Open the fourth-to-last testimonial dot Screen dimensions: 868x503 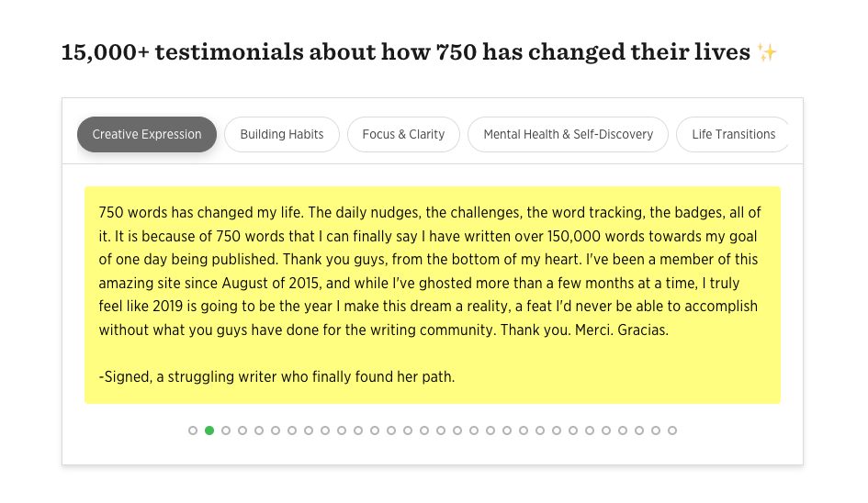point(623,430)
